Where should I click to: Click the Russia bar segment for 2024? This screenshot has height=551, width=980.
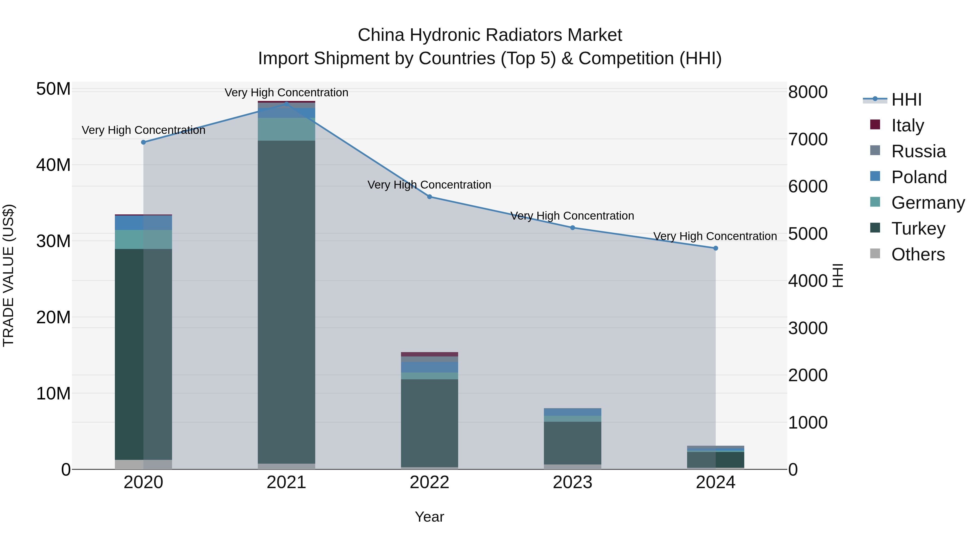point(716,447)
